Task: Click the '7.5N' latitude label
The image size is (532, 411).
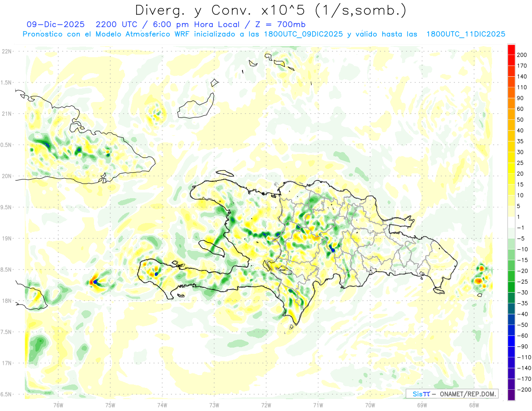Action: [6, 332]
